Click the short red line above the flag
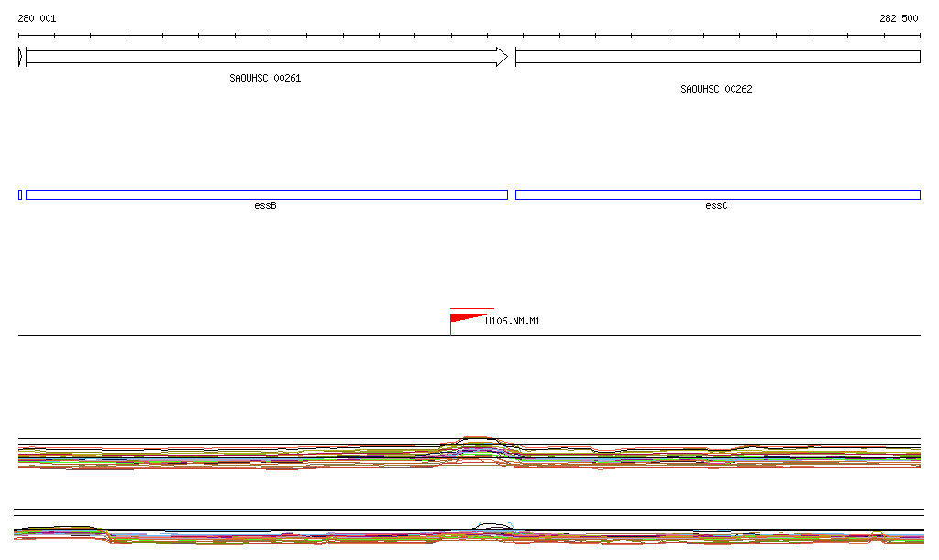 click(x=472, y=309)
